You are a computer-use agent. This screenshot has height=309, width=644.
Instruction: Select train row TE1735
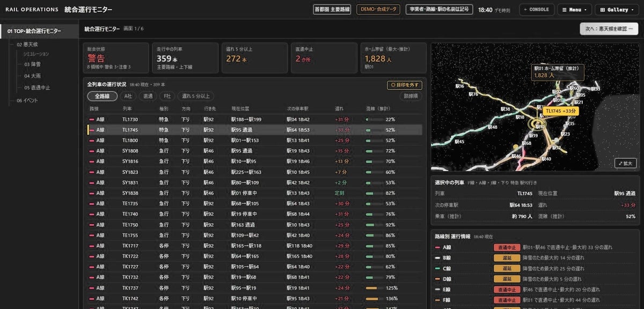pos(255,203)
